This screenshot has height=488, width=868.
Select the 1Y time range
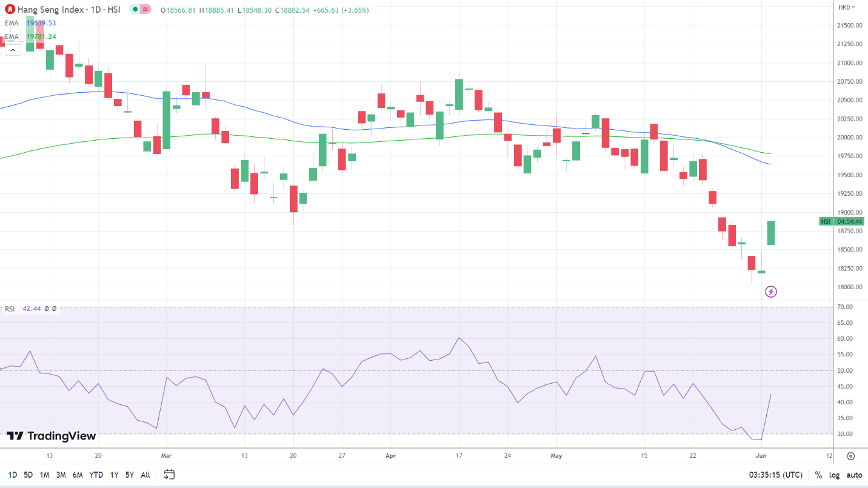click(114, 475)
